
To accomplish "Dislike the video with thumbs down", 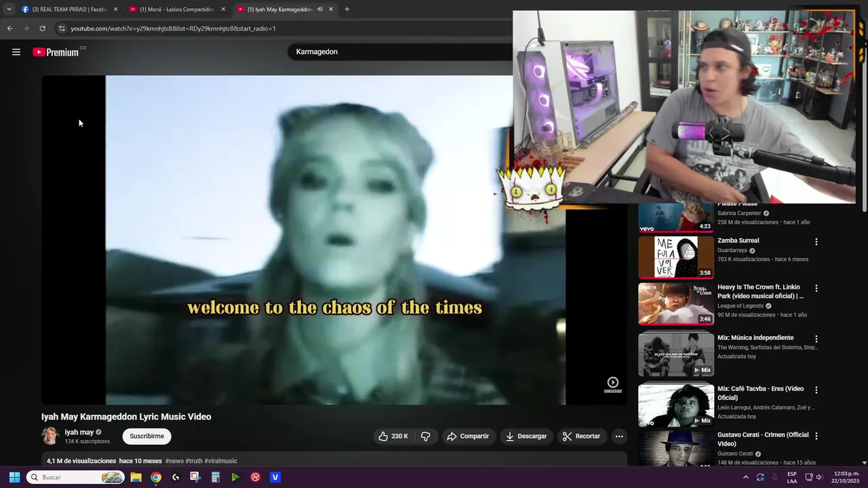I will point(426,436).
